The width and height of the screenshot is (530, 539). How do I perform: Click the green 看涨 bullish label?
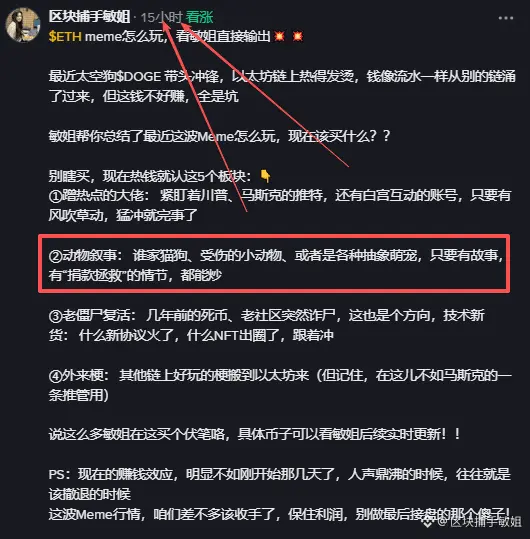[x=199, y=17]
